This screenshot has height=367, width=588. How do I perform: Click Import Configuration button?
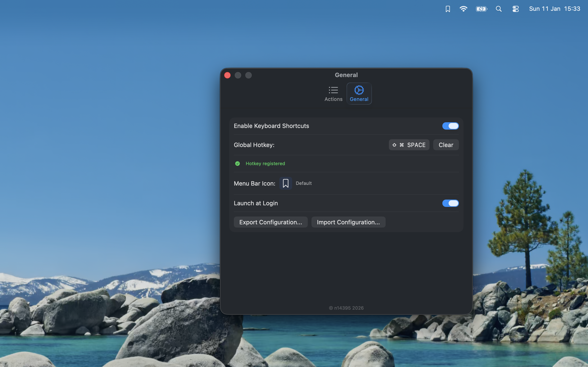click(x=348, y=222)
